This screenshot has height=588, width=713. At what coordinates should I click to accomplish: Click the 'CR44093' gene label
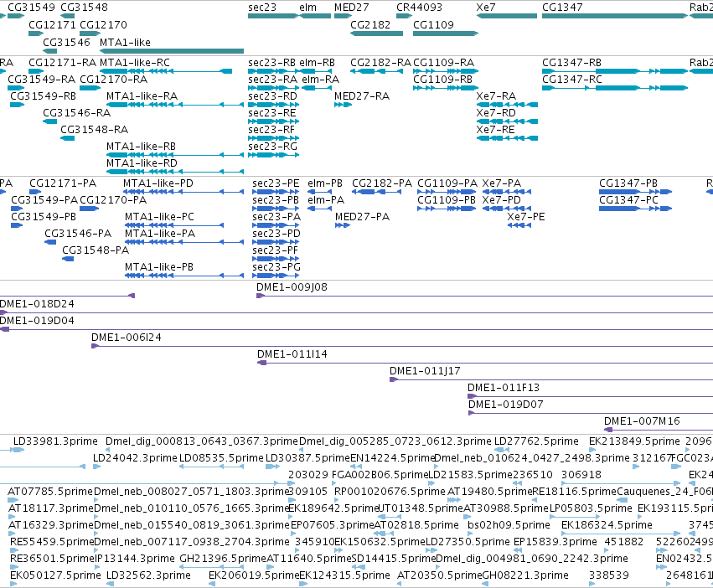419,8
